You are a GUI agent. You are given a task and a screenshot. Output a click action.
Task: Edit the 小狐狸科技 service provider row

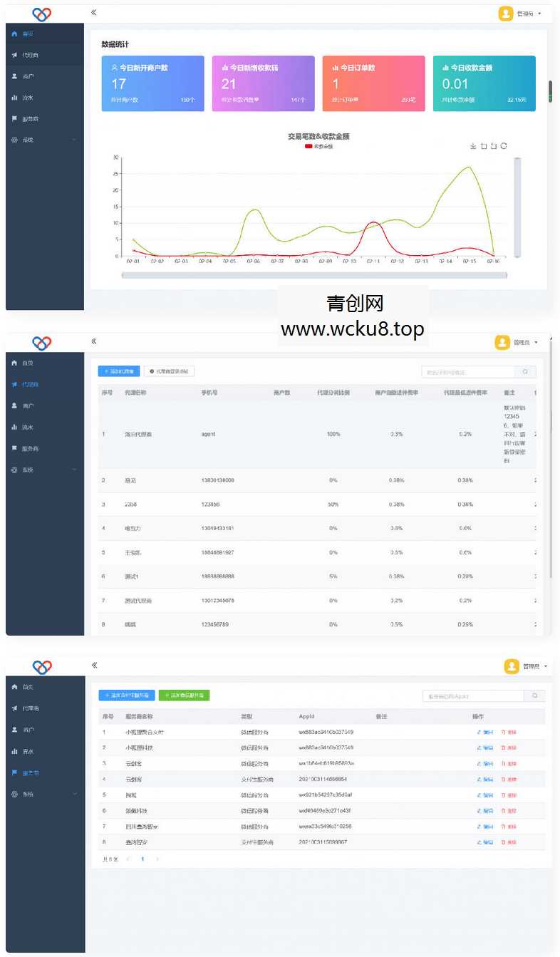coord(484,748)
